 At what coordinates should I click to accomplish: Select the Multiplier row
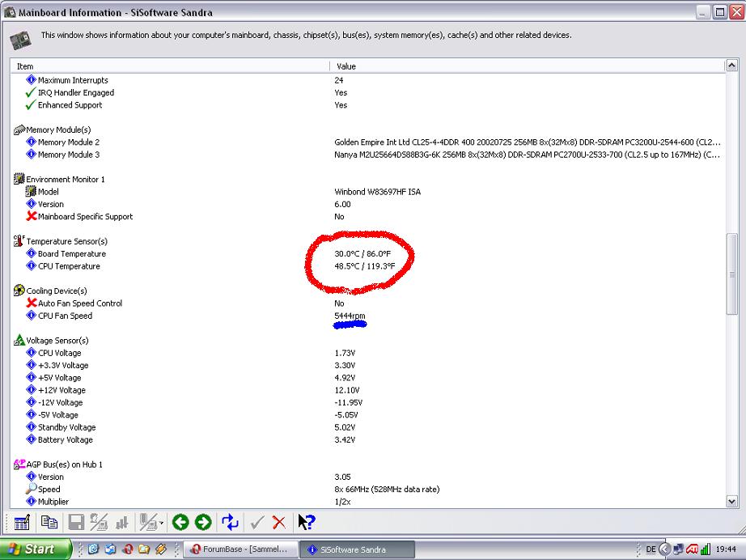[x=367, y=501]
